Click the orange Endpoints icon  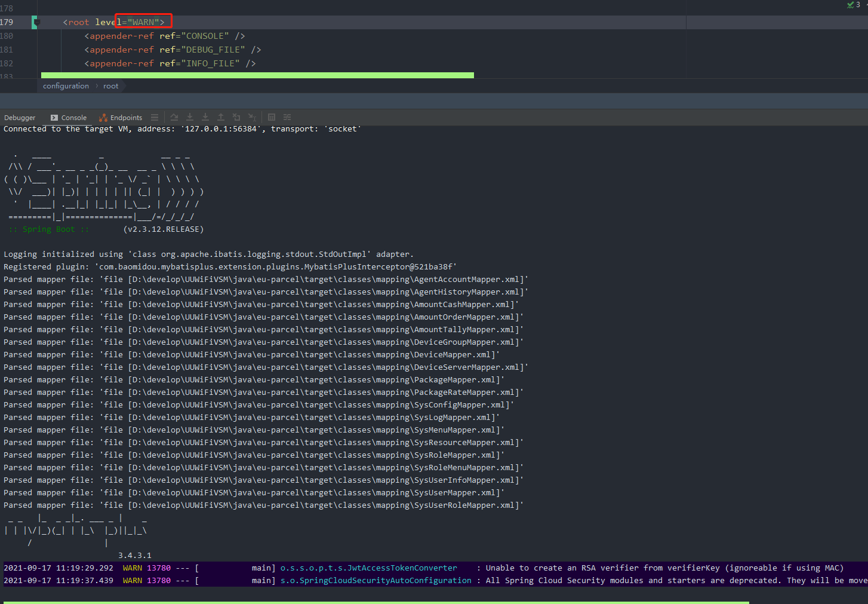coord(103,117)
